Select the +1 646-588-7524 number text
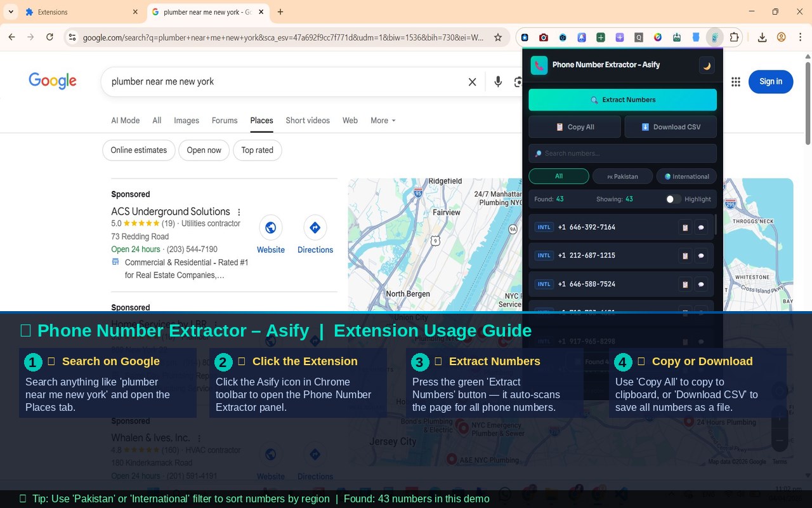The image size is (812, 508). (587, 284)
